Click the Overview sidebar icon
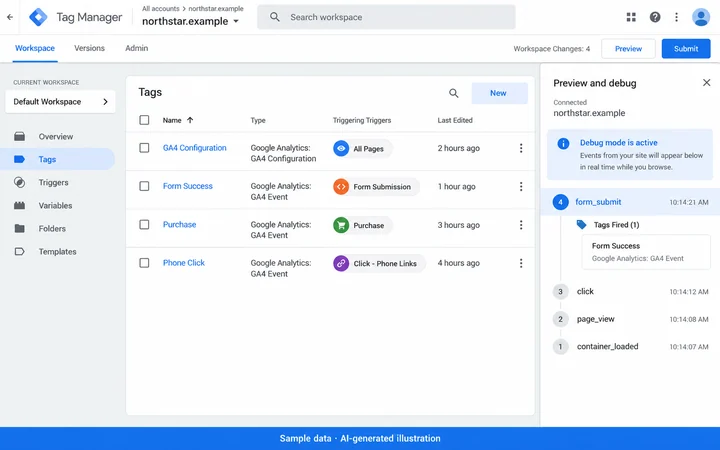Image resolution: width=720 pixels, height=450 pixels. pyautogui.click(x=19, y=136)
